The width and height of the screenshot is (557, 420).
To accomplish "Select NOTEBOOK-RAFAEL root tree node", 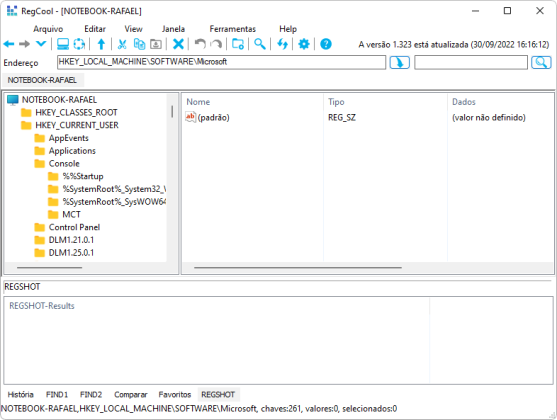I will click(x=59, y=100).
